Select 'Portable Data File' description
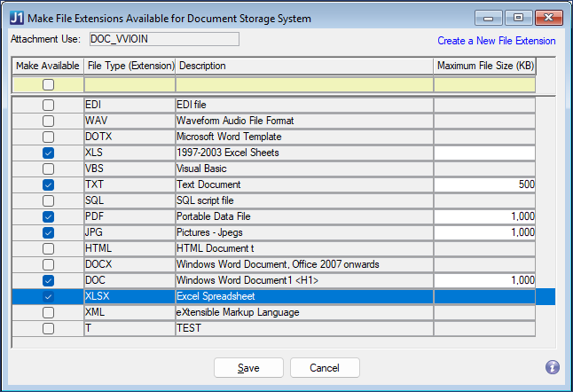 coord(304,216)
